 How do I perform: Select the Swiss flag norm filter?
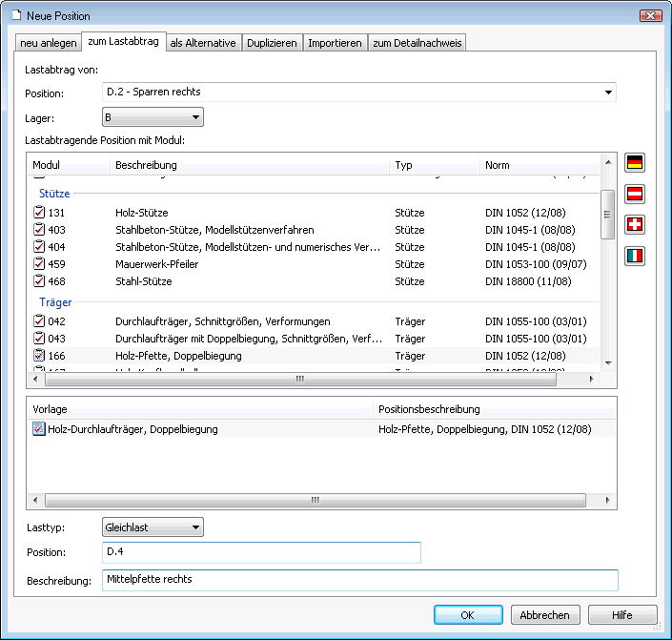pos(635,224)
